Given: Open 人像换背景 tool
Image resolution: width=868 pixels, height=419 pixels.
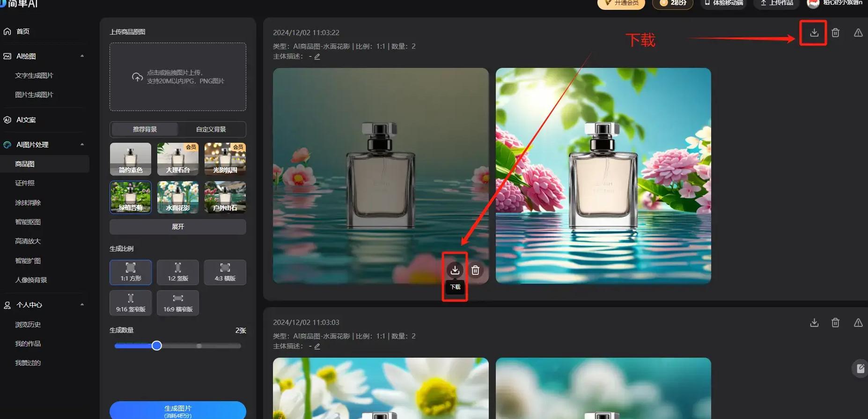Looking at the screenshot, I should point(31,280).
